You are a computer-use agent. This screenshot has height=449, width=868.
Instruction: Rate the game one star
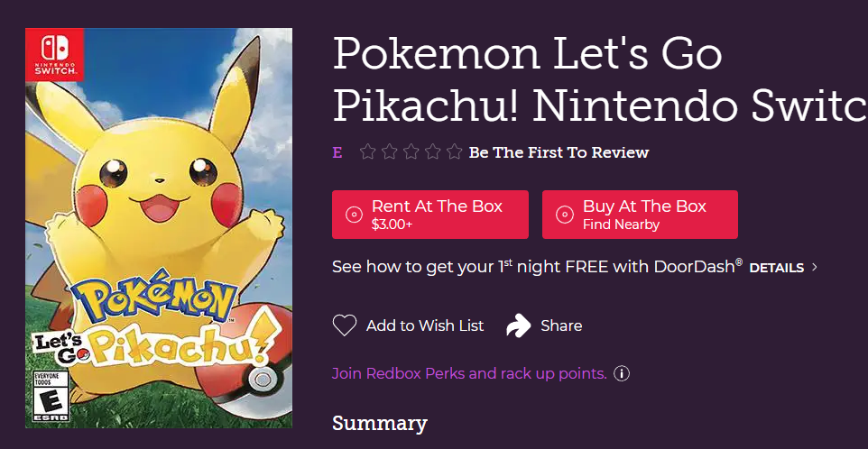click(x=367, y=151)
